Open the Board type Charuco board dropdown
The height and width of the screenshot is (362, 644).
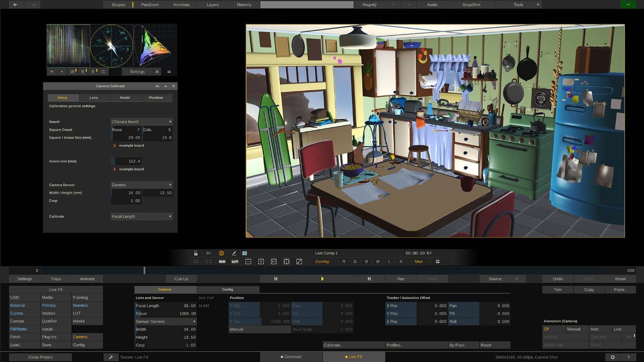[x=142, y=122]
